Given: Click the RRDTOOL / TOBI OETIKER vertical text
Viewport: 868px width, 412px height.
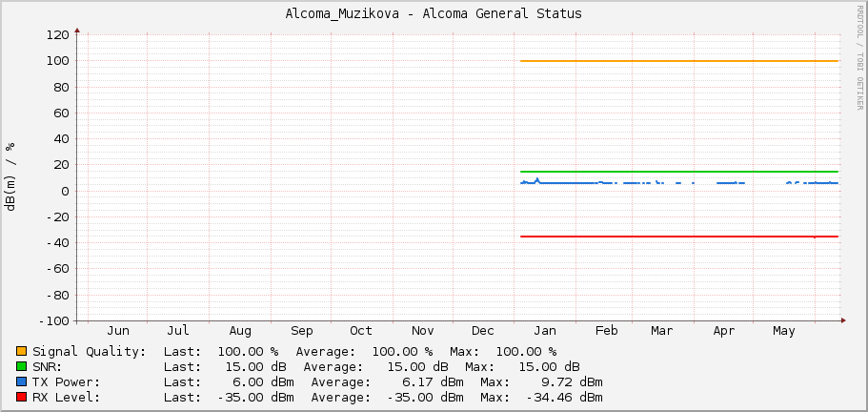Looking at the screenshot, I should (859, 56).
